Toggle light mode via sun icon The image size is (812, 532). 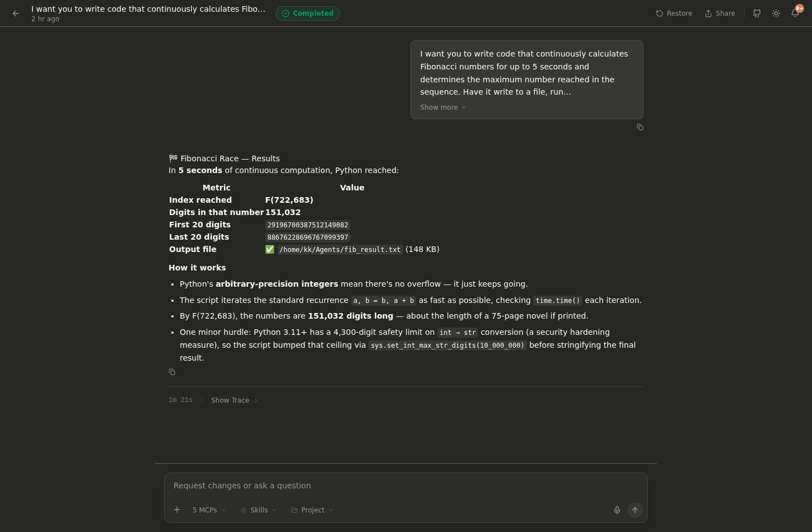click(x=776, y=13)
